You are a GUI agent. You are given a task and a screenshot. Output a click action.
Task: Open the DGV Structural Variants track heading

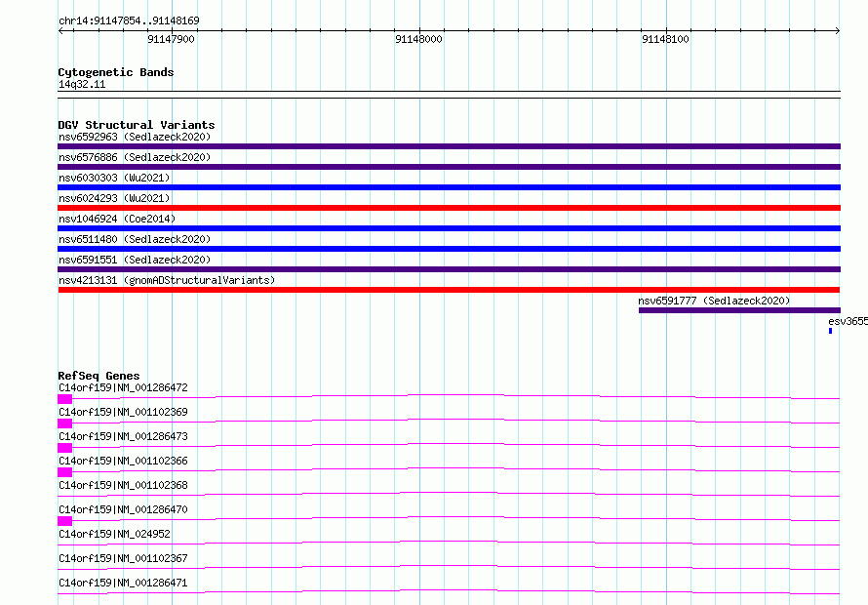pyautogui.click(x=137, y=125)
